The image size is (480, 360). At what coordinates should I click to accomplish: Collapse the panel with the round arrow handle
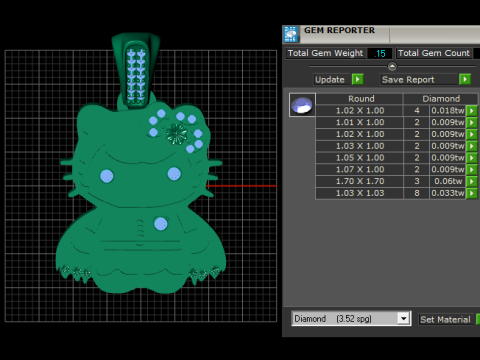(x=392, y=67)
